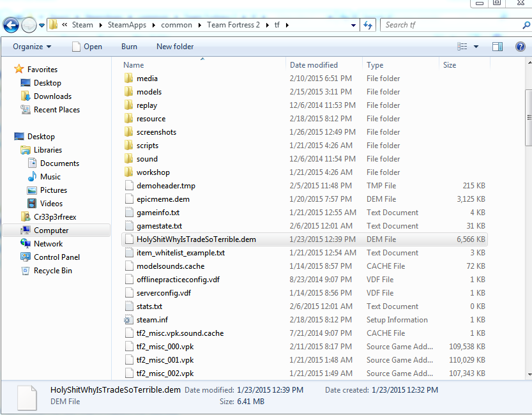The height and width of the screenshot is (415, 532).
Task: Toggle the preview pane
Action: coord(498,47)
